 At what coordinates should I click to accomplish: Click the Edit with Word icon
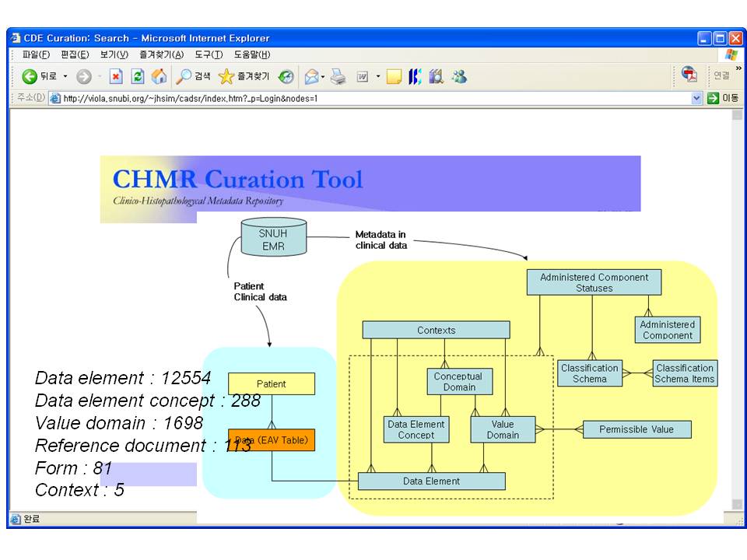tap(363, 76)
